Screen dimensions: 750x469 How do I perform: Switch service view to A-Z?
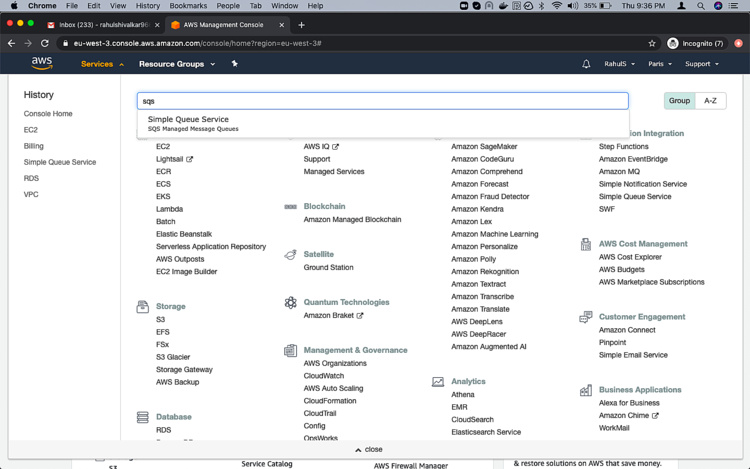710,101
